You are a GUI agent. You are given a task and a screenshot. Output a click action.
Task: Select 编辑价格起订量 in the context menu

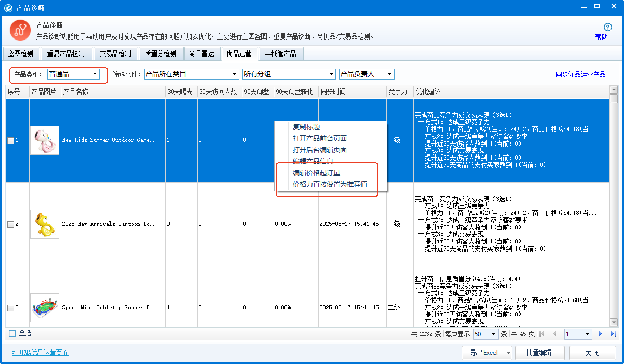point(316,173)
